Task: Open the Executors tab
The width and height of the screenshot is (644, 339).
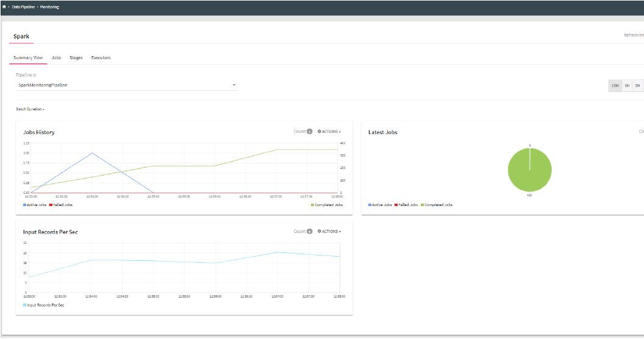Action: pyautogui.click(x=101, y=58)
